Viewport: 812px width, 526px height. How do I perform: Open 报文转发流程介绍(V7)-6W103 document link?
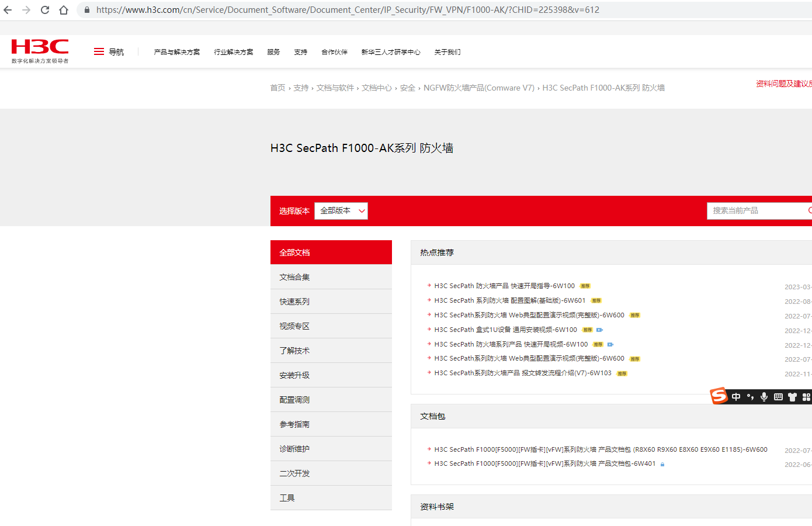point(523,373)
